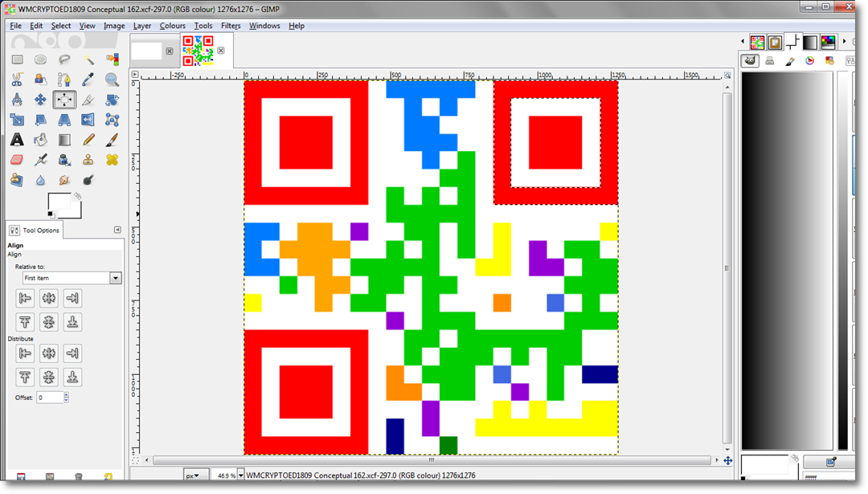
Task: Select the Airbrush tool
Action: coord(40,160)
